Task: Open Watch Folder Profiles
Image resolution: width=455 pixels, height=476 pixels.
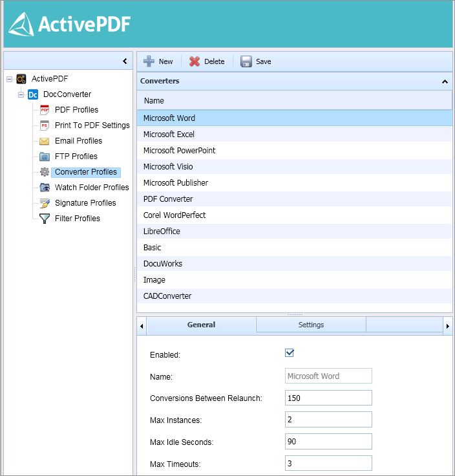Action: coord(92,188)
